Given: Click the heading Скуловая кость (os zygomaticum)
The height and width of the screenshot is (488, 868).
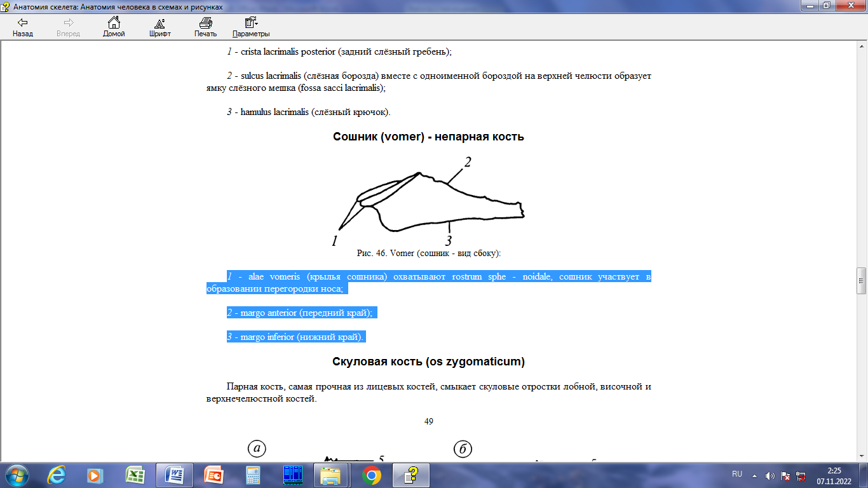Looking at the screenshot, I should point(428,362).
